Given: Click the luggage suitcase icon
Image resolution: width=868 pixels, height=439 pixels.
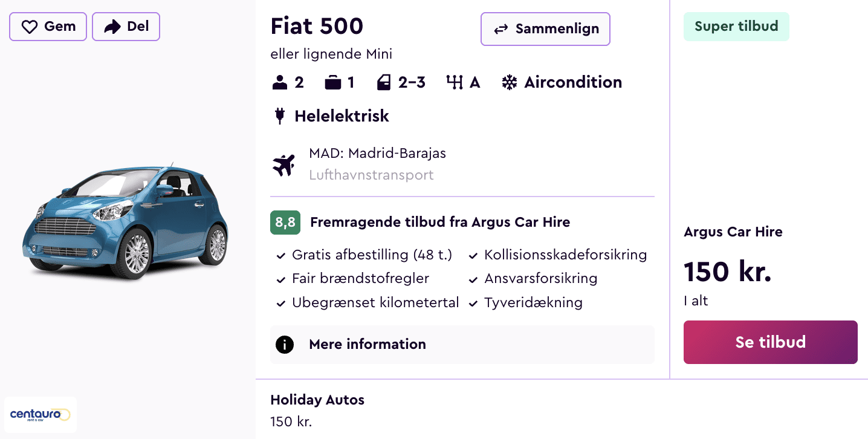Looking at the screenshot, I should click(333, 82).
